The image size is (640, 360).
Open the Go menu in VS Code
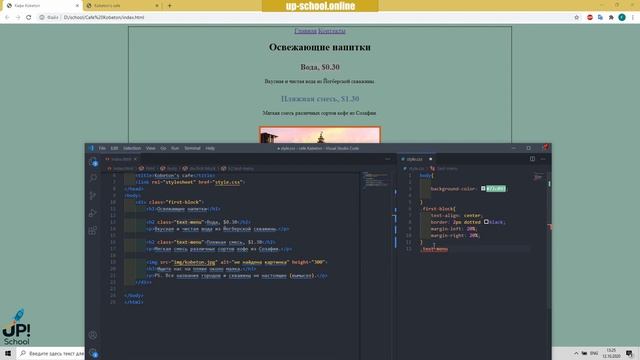pos(163,148)
